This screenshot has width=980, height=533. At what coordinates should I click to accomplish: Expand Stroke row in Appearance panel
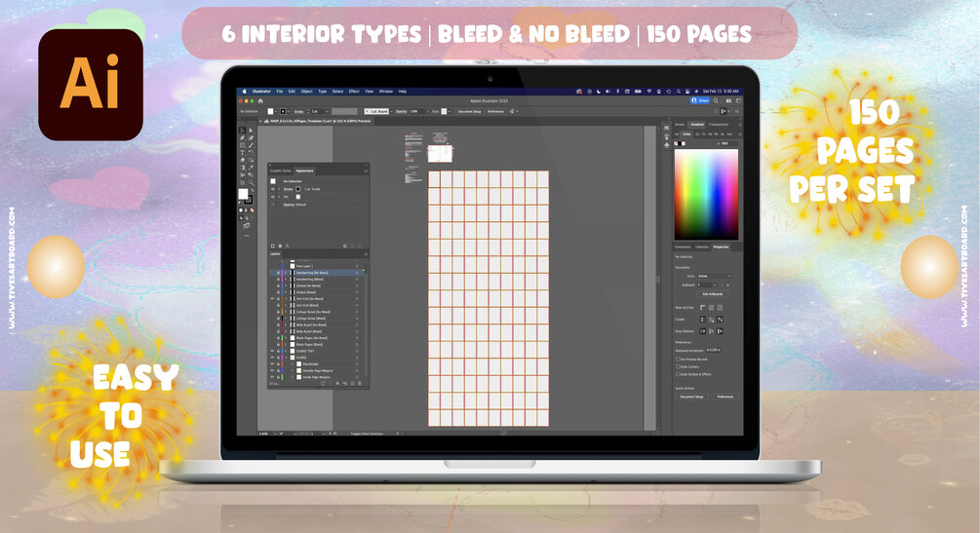[279, 189]
